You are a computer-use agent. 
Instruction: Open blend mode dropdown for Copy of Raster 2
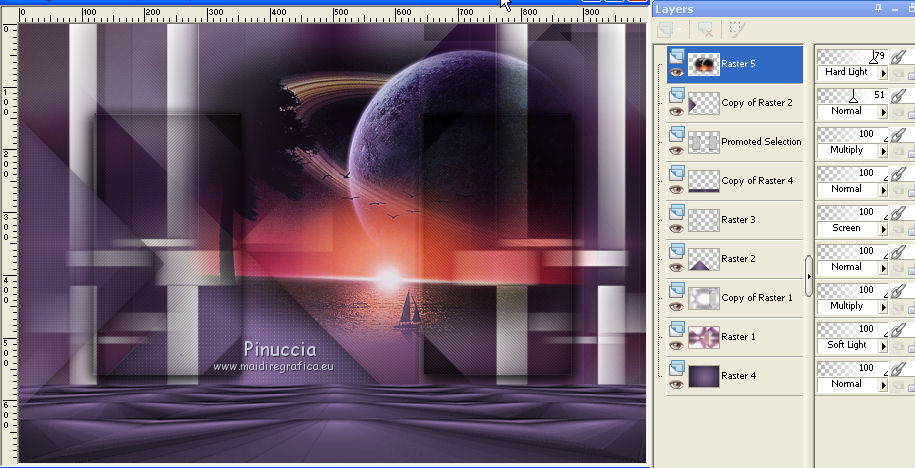click(x=883, y=112)
